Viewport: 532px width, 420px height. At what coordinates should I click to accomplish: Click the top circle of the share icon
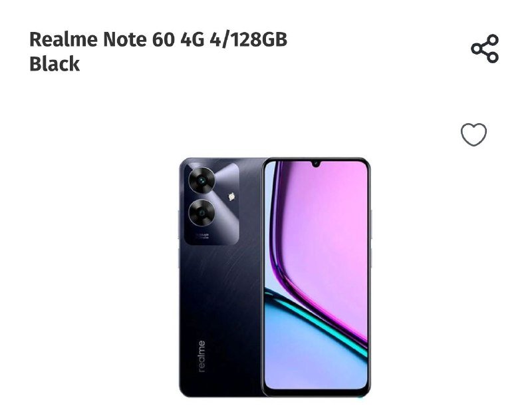(x=493, y=40)
